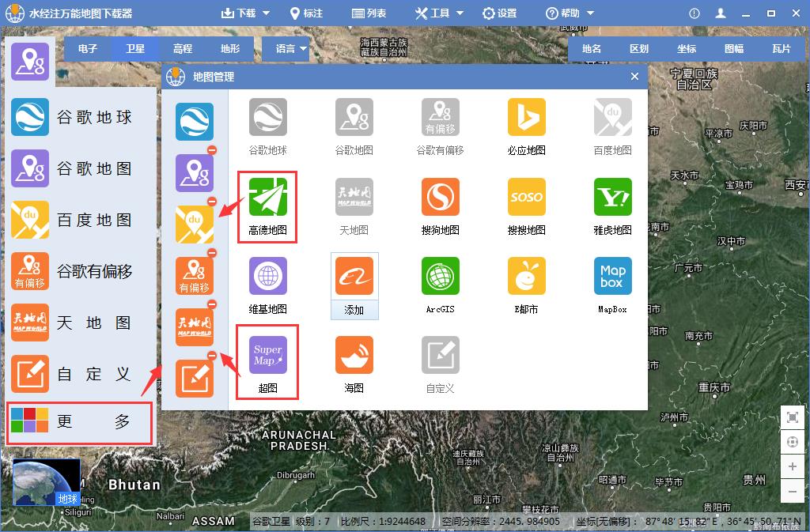The width and height of the screenshot is (810, 532).
Task: Switch to the 卫星 map tab
Action: coord(135,49)
